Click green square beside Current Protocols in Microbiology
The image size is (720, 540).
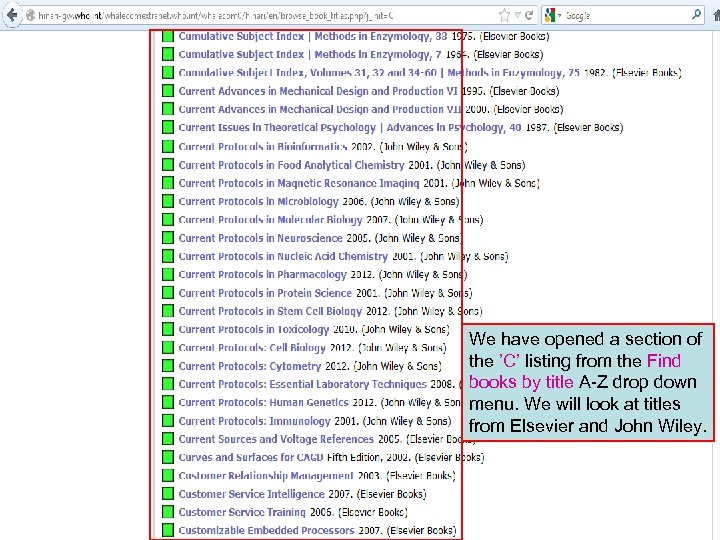[x=168, y=201]
